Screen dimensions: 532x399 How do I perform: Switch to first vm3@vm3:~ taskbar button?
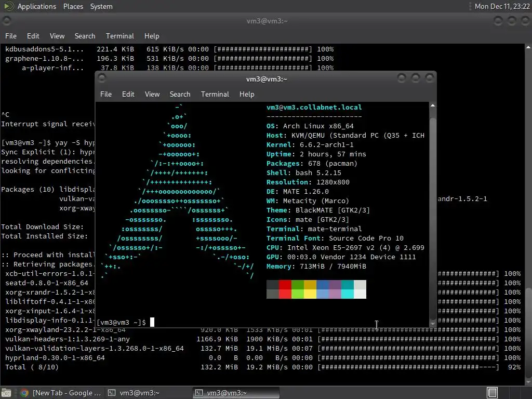pos(148,393)
